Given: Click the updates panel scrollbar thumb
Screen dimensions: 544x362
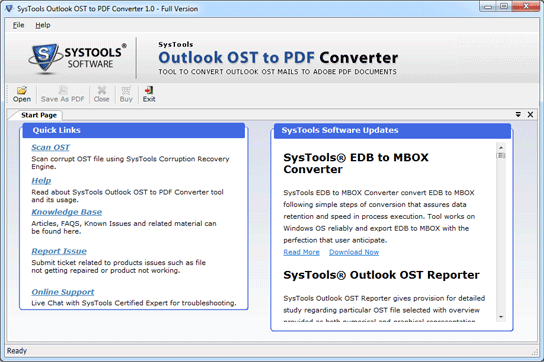Looking at the screenshot, I should tap(501, 155).
